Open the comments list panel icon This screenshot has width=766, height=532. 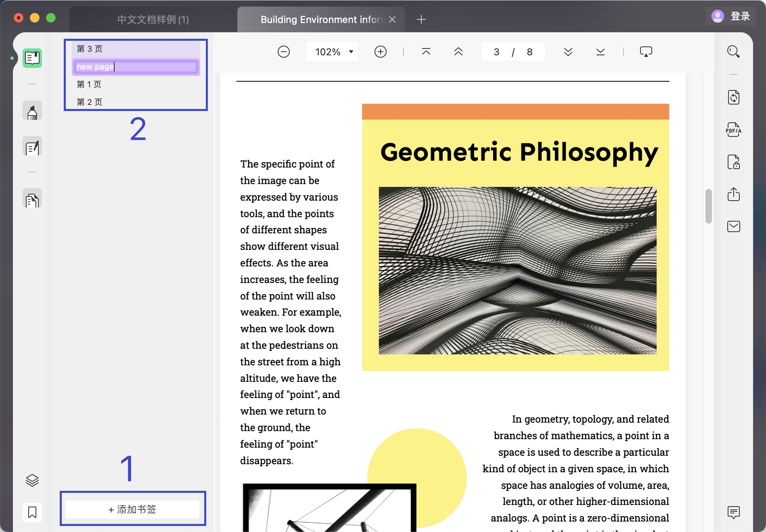coord(734,512)
